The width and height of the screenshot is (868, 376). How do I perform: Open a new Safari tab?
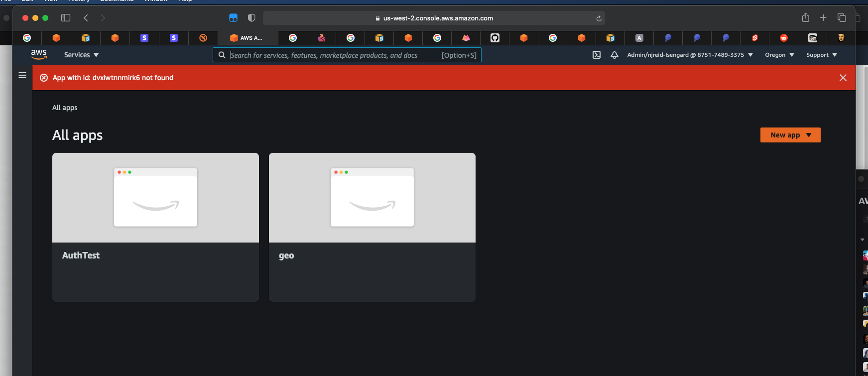(x=823, y=18)
